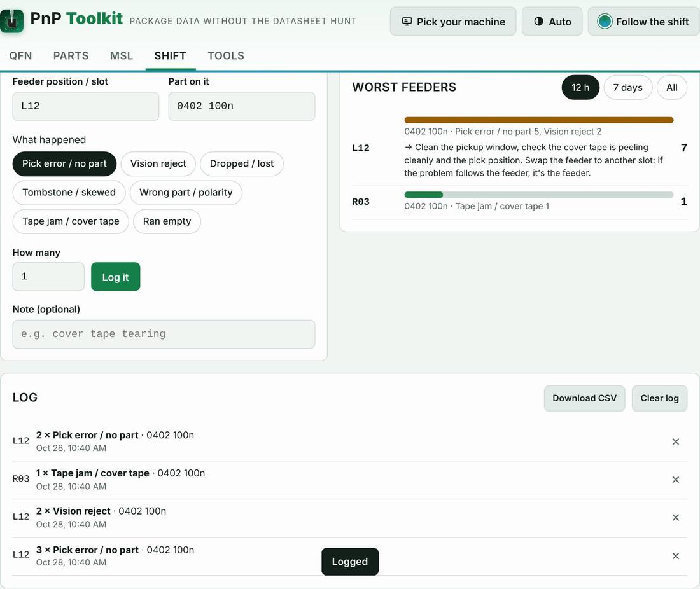Click the PnP Toolkit logo icon
Screen dimensions: 700x589
[x=11, y=20]
